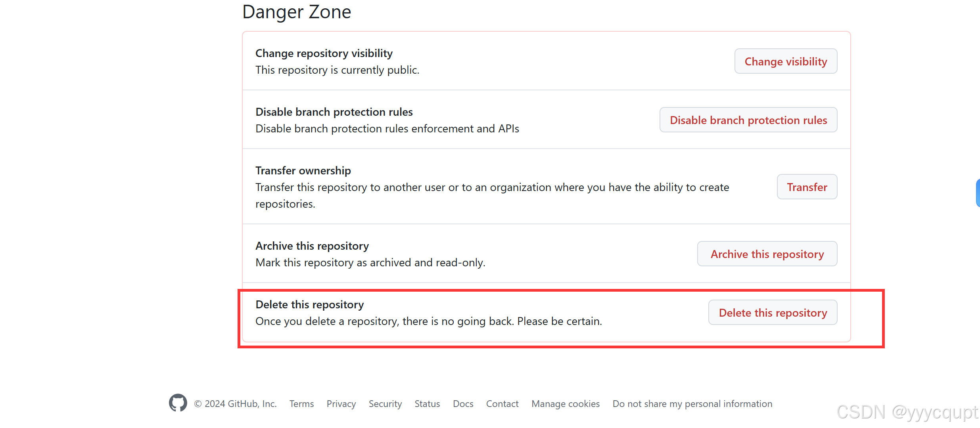
Task: Click Do not share my personal information
Action: pyautogui.click(x=692, y=404)
